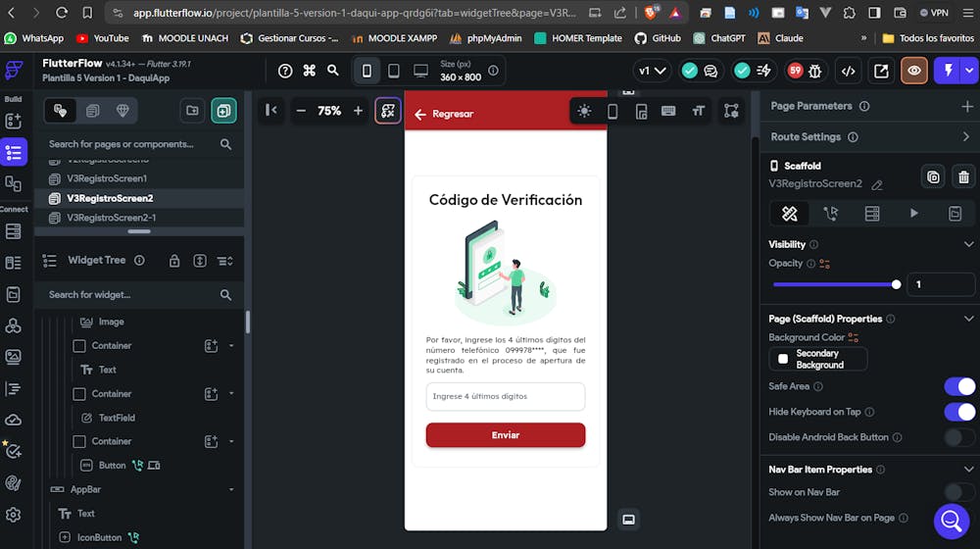Enable Disable Android Back Button switch
Viewport: 980px width, 549px height.
(958, 437)
